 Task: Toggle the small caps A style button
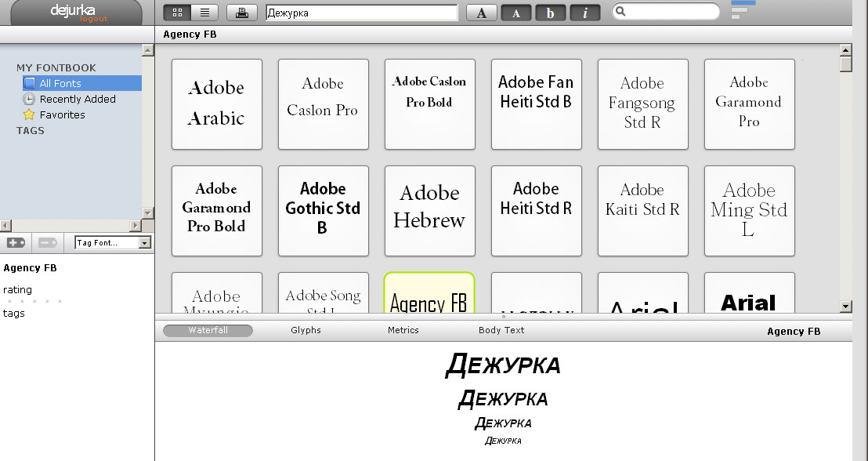(516, 13)
